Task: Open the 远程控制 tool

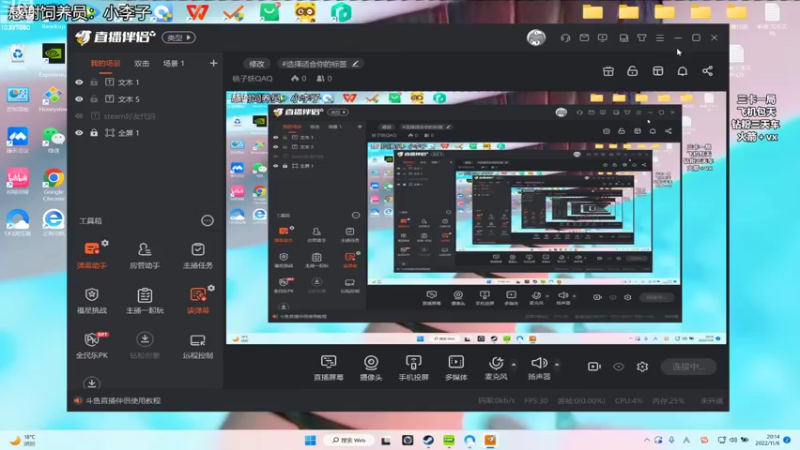Action: pos(197,345)
